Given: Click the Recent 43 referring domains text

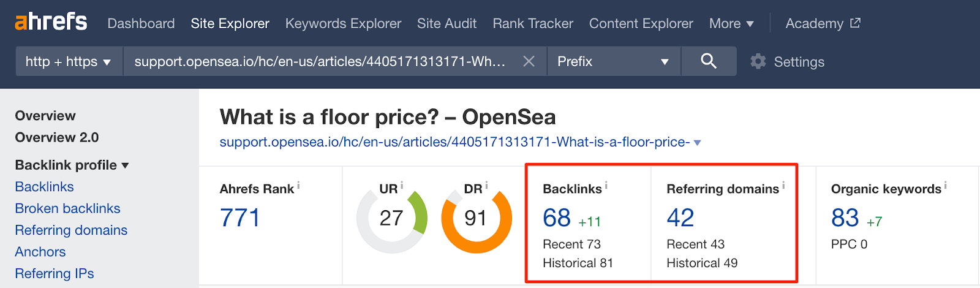Looking at the screenshot, I should click(x=695, y=244).
